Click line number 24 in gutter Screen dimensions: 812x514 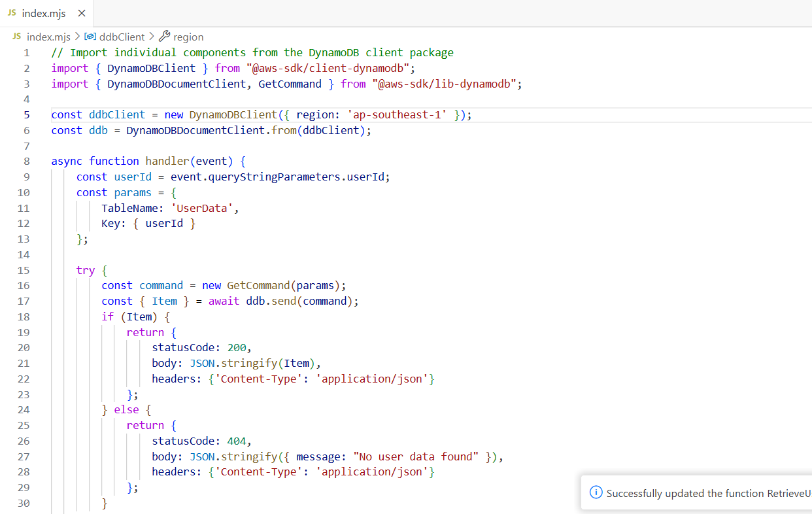point(24,410)
